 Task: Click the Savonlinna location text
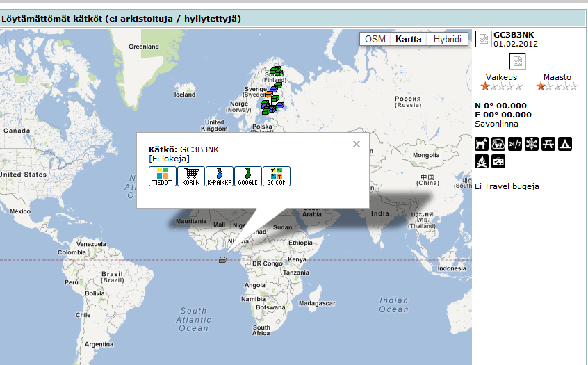(496, 124)
